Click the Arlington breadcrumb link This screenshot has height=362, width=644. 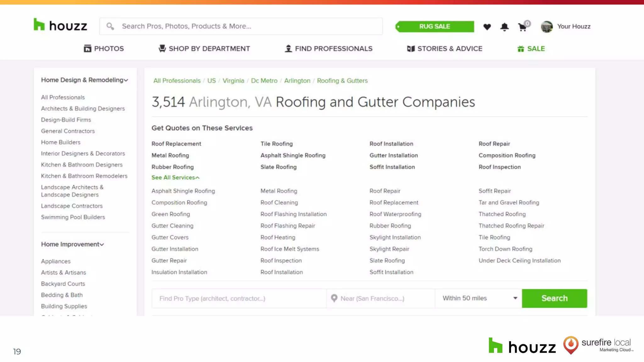[x=297, y=81]
